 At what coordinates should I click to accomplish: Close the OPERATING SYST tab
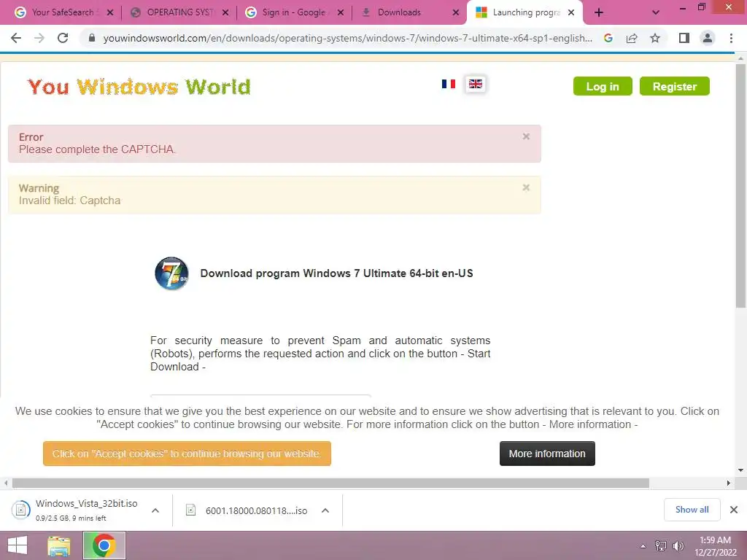225,12
